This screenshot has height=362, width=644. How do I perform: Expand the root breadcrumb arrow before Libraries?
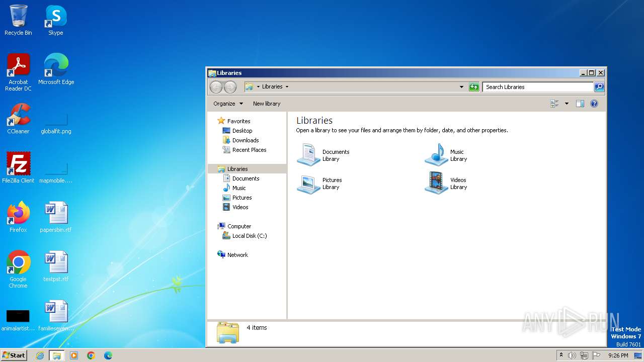pyautogui.click(x=258, y=86)
